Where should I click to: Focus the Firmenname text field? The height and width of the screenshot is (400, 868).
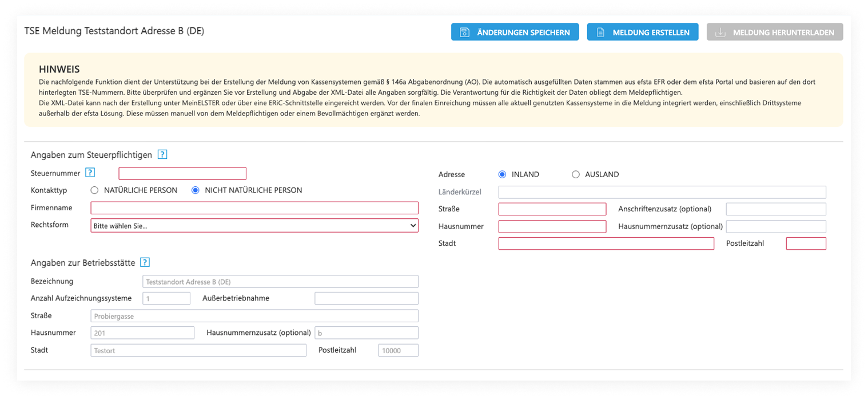[254, 208]
